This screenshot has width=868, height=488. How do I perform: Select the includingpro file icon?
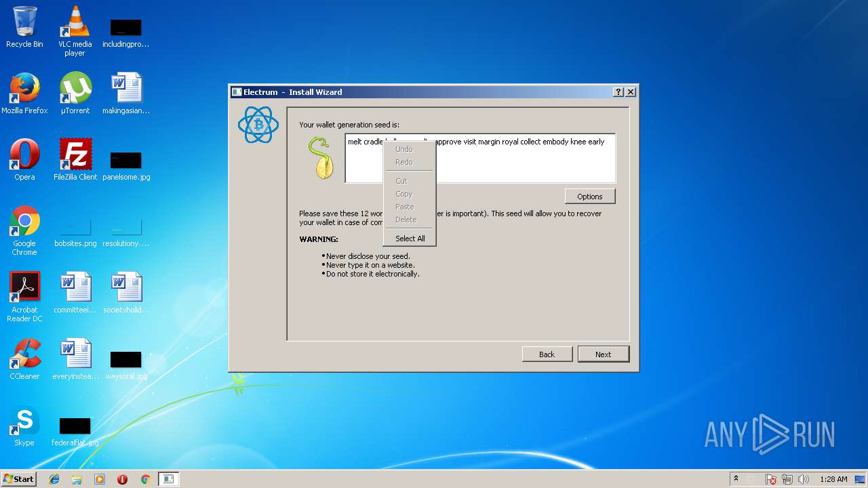(126, 33)
